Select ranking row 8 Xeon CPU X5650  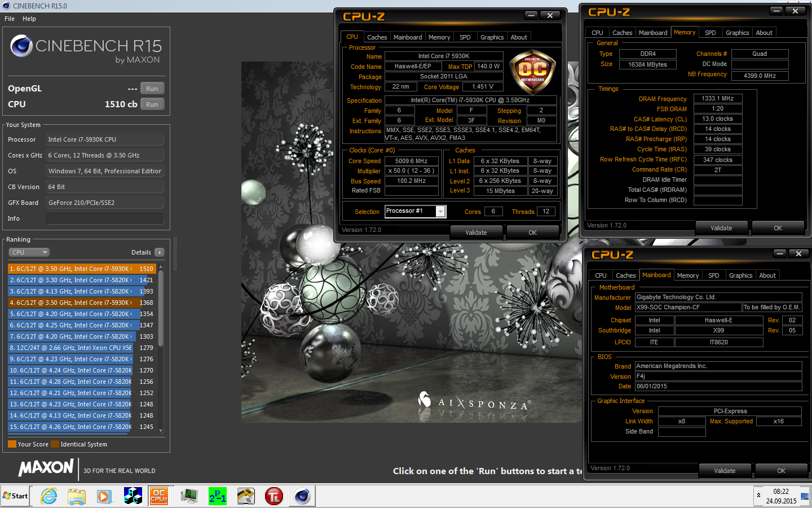(82, 348)
